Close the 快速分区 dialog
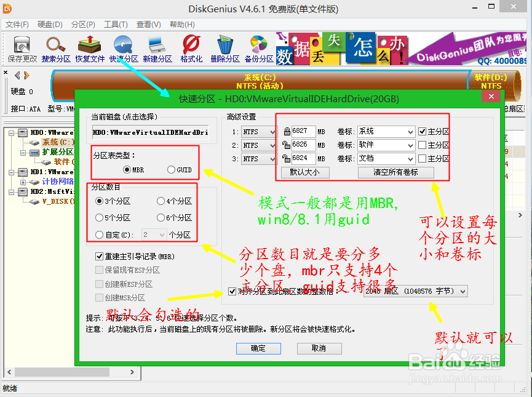This screenshot has height=397, width=532. click(491, 97)
